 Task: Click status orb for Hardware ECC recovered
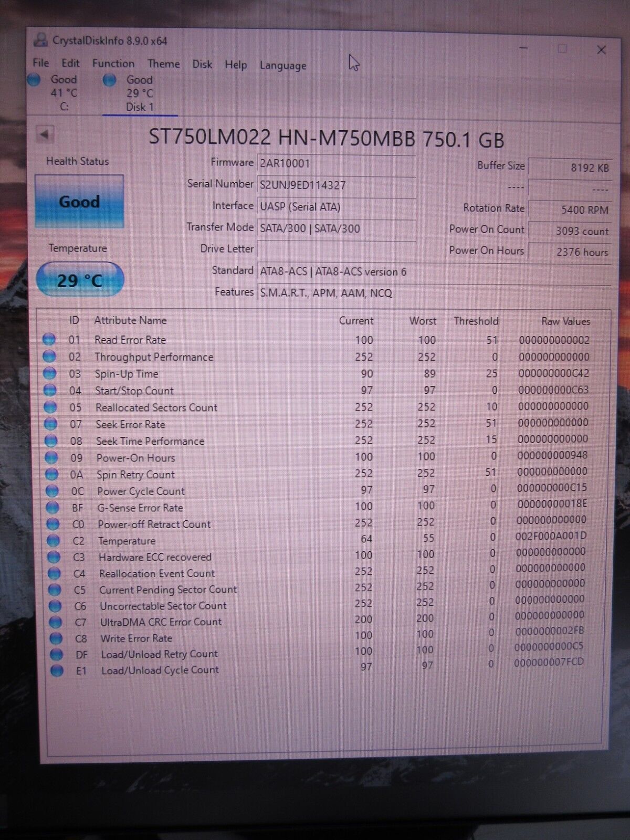click(x=54, y=557)
